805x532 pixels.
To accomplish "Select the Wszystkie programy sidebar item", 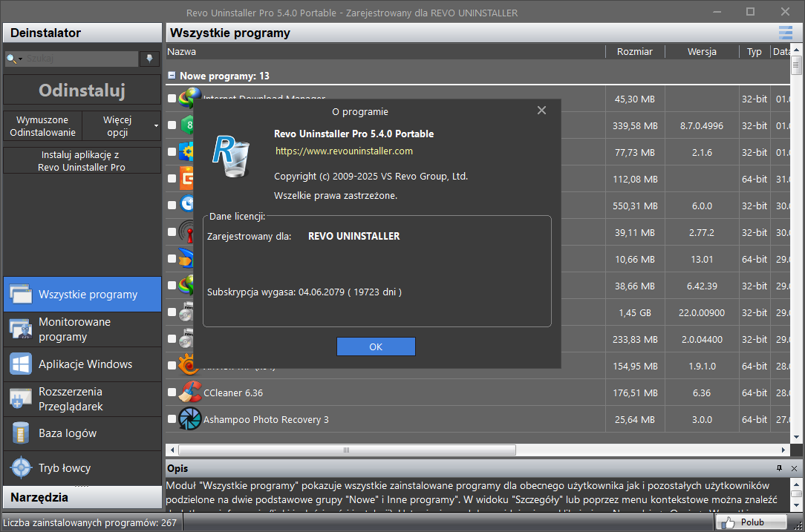I will point(82,295).
